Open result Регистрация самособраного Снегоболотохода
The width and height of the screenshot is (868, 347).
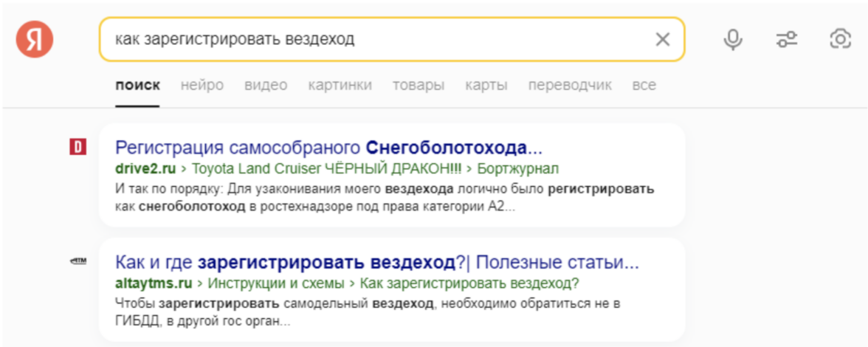click(328, 146)
